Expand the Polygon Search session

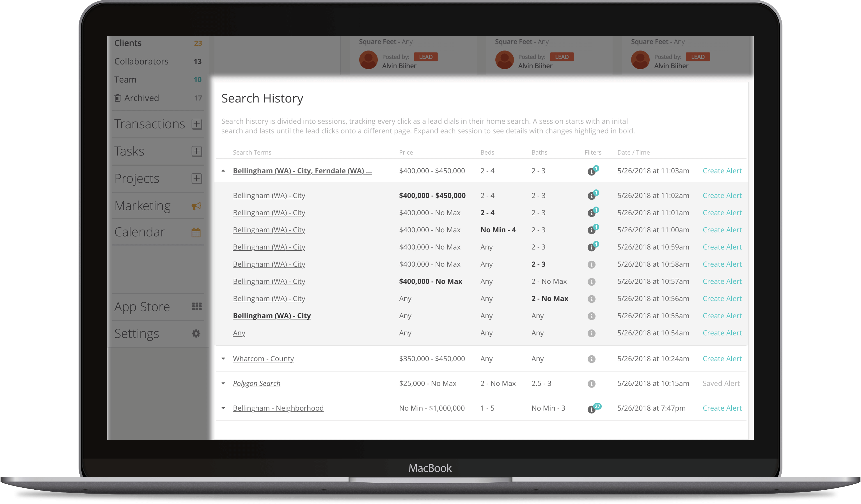point(223,383)
